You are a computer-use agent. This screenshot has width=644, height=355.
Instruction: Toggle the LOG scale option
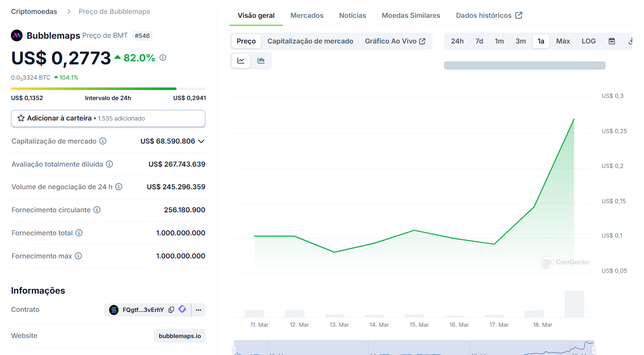(589, 41)
